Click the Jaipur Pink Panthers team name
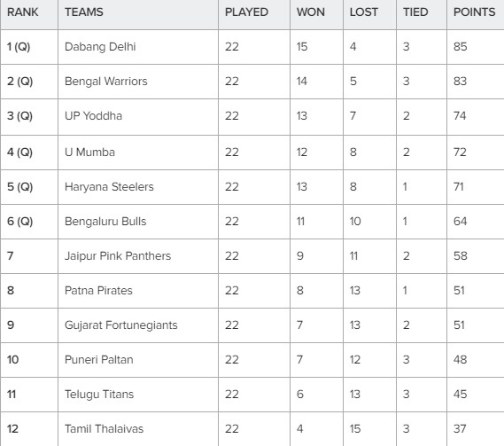The height and width of the screenshot is (446, 504). tap(118, 256)
